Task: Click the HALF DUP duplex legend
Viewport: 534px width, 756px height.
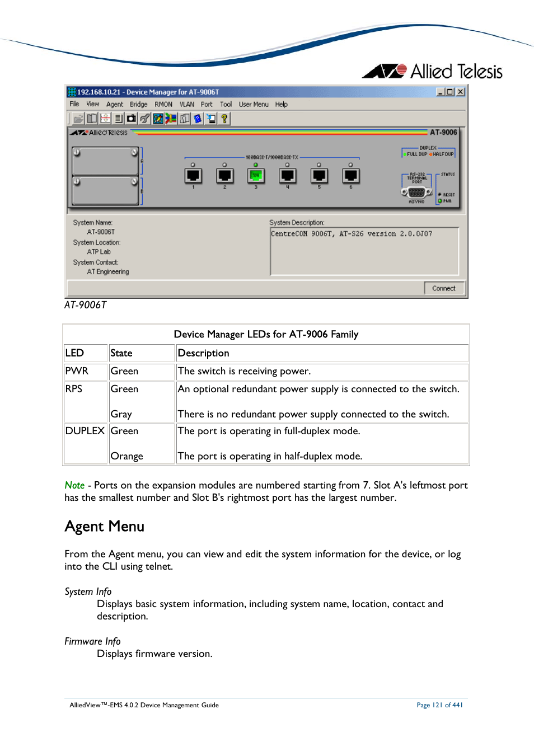Action: pyautogui.click(x=442, y=154)
